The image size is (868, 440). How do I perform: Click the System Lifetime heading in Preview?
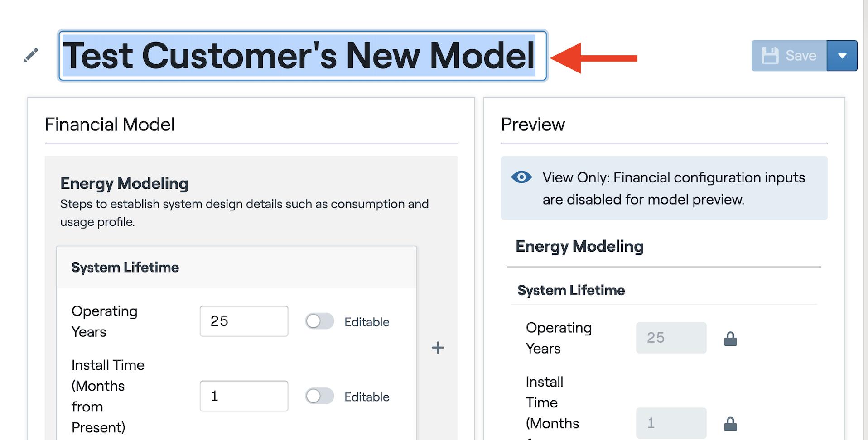click(x=571, y=290)
